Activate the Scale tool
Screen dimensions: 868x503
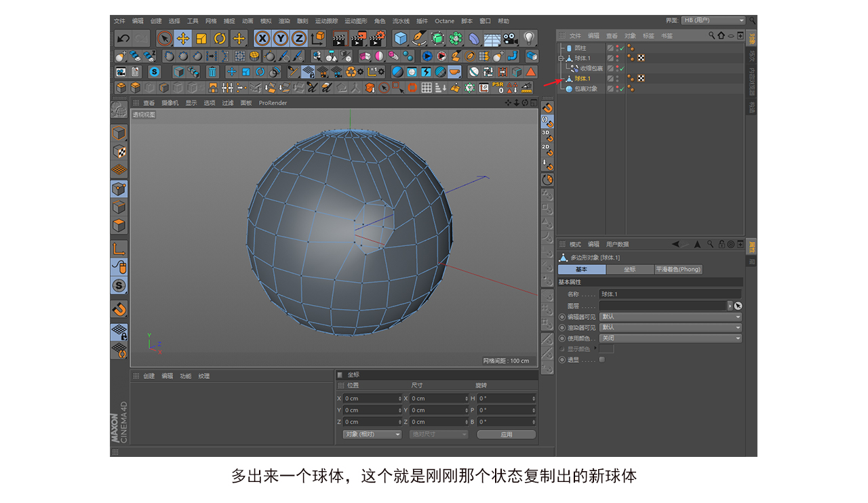click(201, 39)
